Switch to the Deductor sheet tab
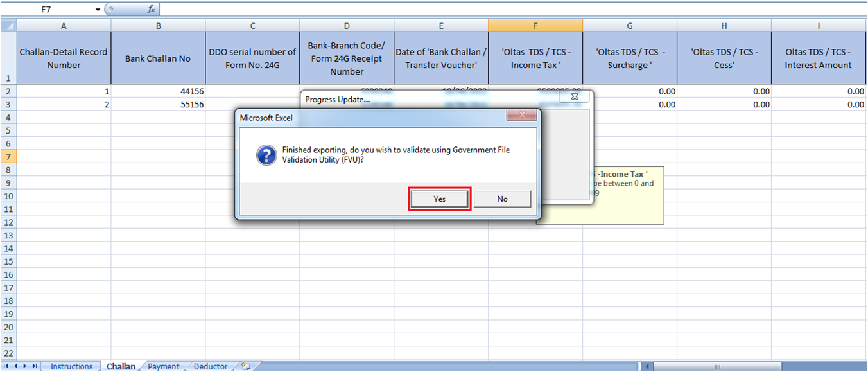The image size is (868, 372). pyautogui.click(x=209, y=366)
